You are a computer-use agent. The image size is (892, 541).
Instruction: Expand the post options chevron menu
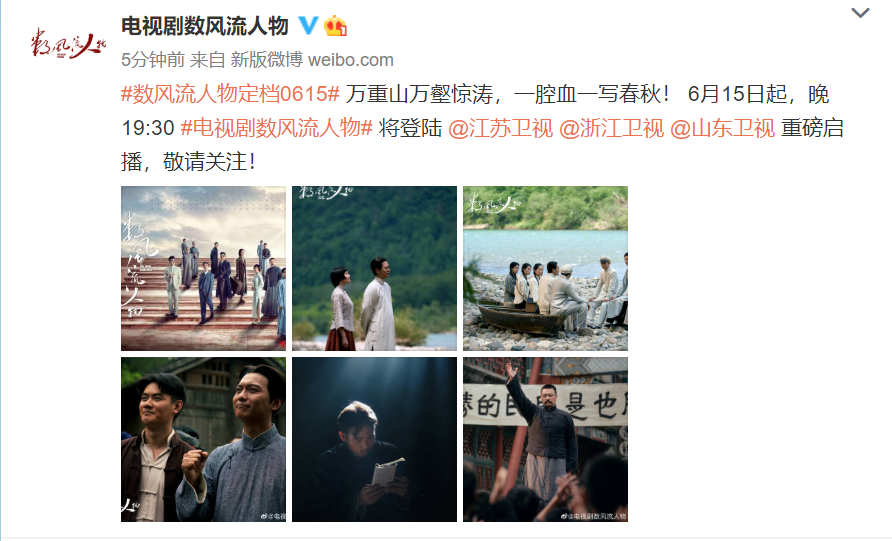tap(860, 13)
